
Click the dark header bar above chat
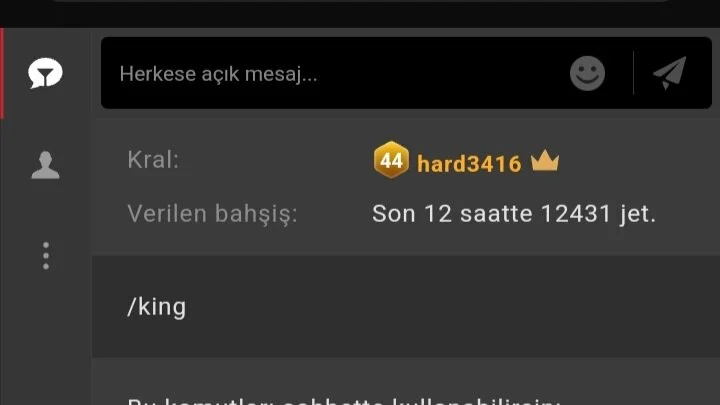pyautogui.click(x=360, y=14)
